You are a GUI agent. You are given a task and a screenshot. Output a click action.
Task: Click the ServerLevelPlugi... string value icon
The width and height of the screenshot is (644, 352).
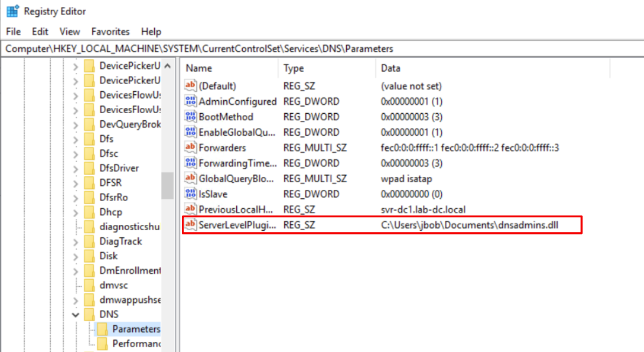pyautogui.click(x=190, y=224)
